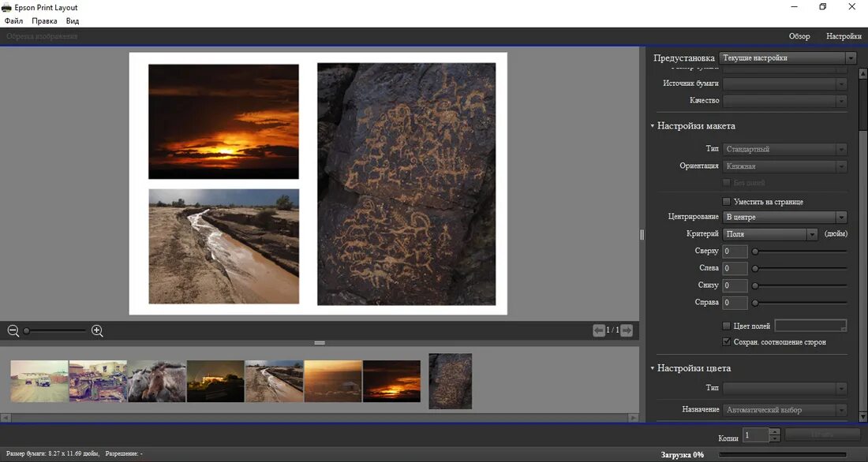
Task: Click settings panel scroll up arrow
Action: point(862,73)
